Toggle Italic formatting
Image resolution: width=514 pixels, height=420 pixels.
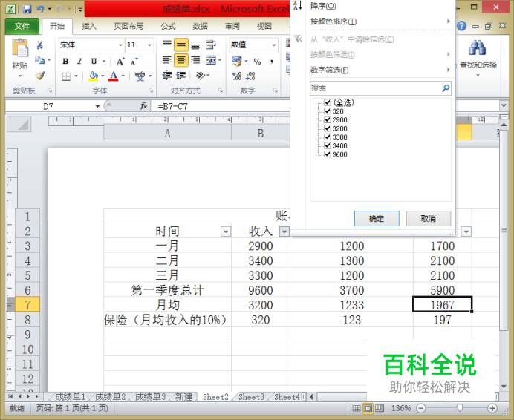[79, 62]
